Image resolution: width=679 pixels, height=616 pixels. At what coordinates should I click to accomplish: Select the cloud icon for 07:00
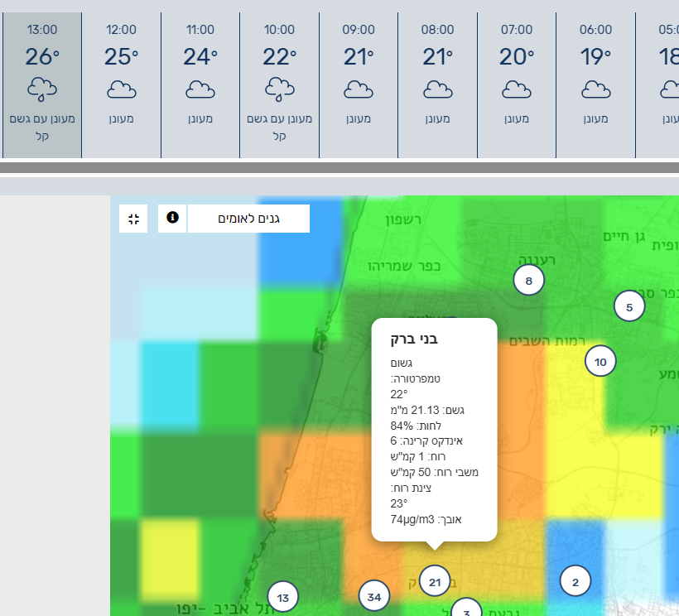517,89
